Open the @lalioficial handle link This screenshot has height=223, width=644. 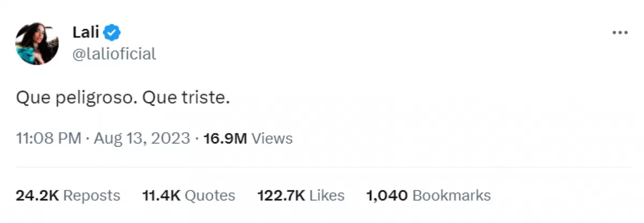point(114,54)
